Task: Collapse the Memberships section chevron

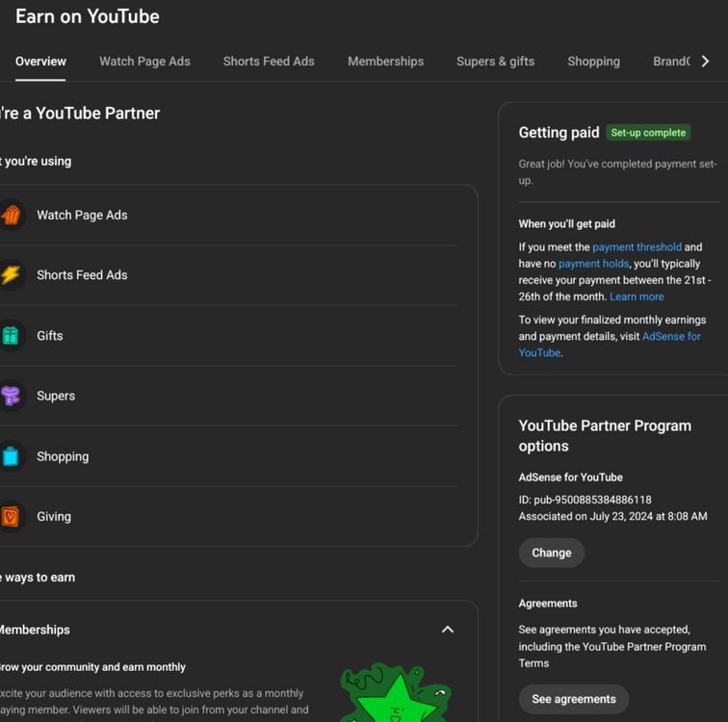Action: pyautogui.click(x=448, y=630)
